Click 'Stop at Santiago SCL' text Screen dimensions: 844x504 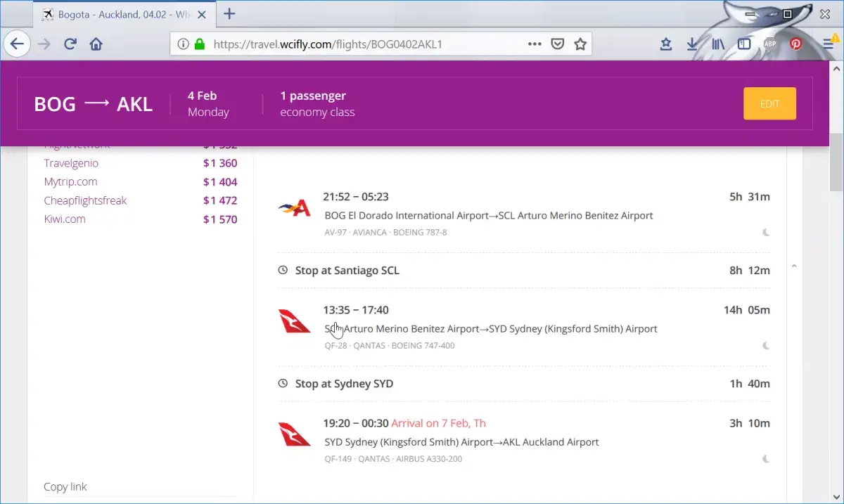(x=347, y=270)
